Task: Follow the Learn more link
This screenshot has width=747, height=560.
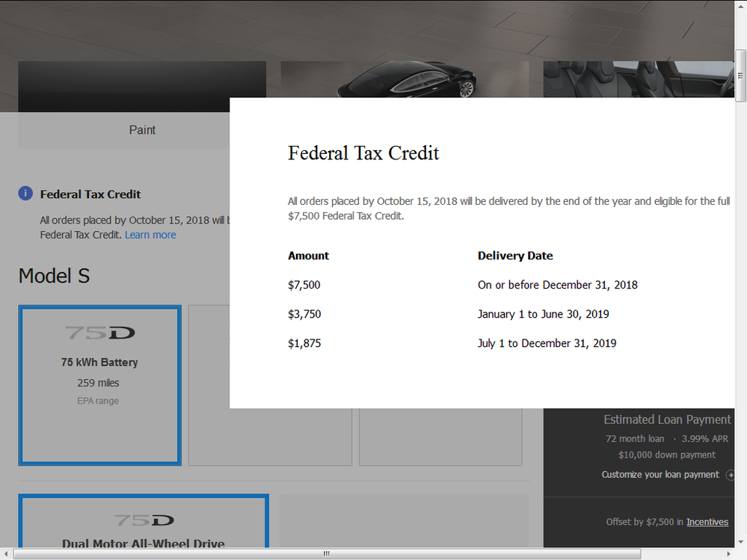Action: click(x=150, y=235)
